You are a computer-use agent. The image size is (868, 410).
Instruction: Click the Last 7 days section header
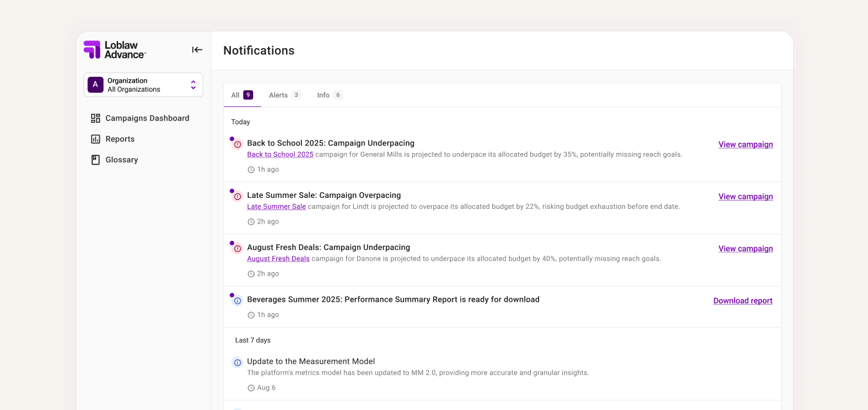[x=253, y=340]
